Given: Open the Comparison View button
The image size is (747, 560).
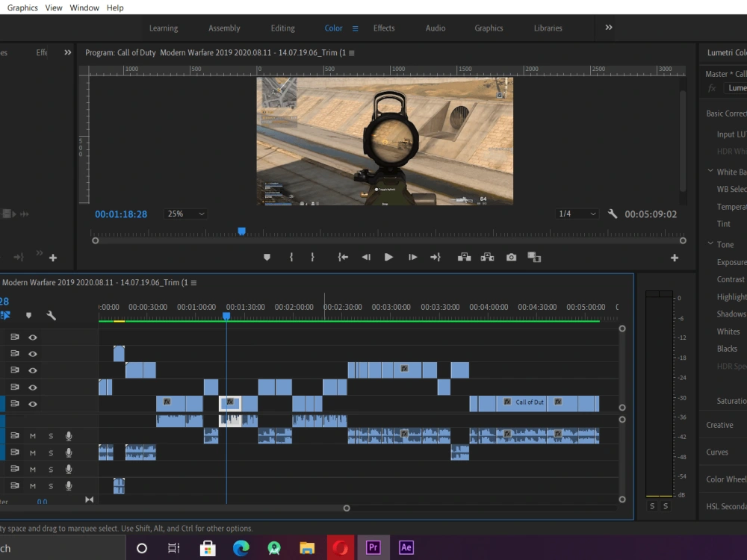Looking at the screenshot, I should pos(534,258).
